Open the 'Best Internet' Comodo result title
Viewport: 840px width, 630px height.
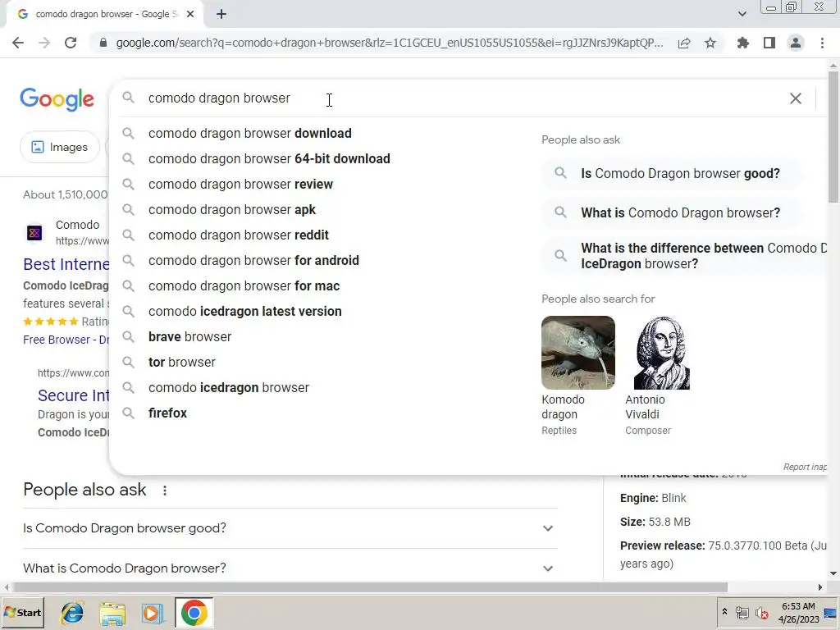pyautogui.click(x=66, y=264)
